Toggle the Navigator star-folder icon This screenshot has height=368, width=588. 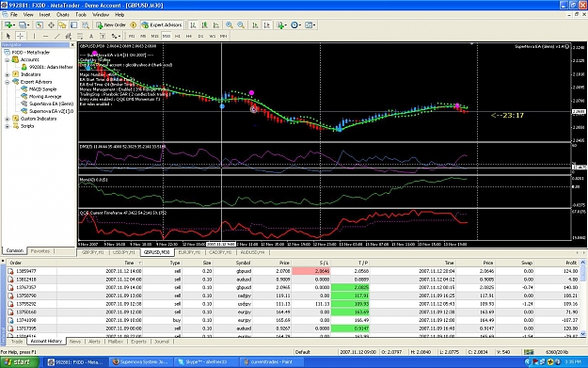[x=62, y=25]
